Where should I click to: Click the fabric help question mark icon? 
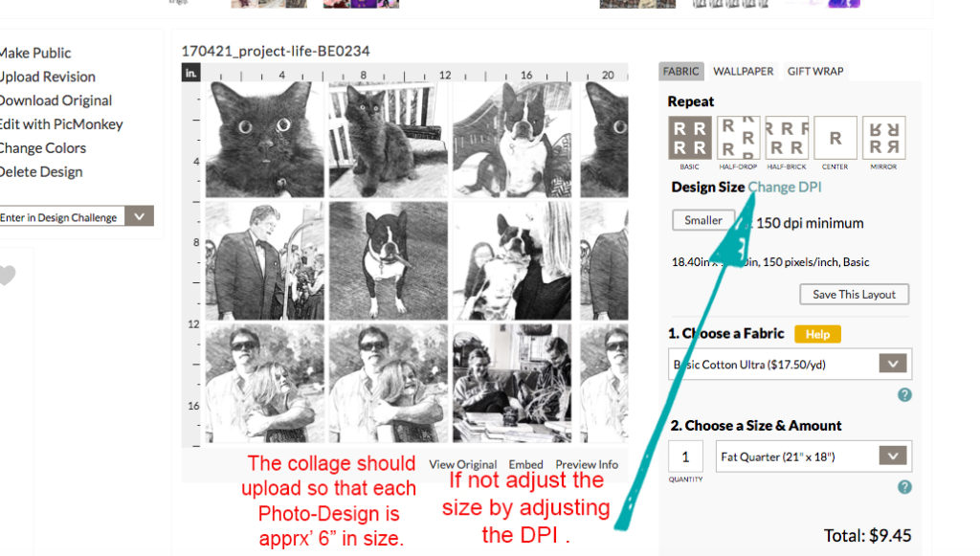pos(904,395)
